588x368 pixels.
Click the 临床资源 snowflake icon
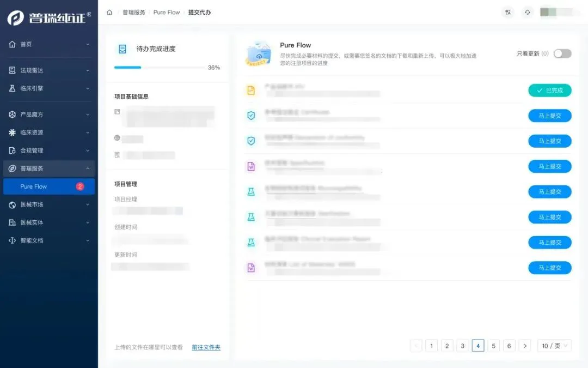[x=13, y=132]
